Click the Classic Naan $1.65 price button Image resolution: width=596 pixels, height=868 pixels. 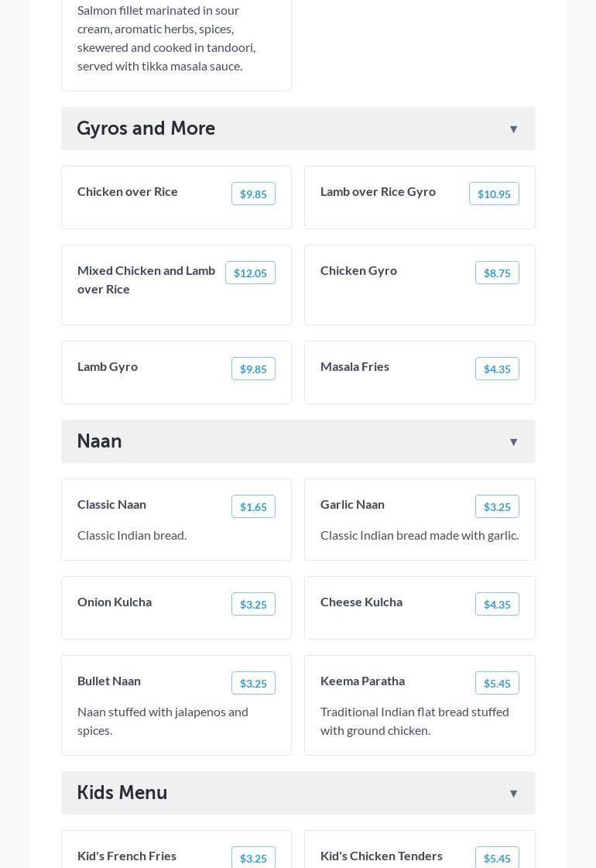pyautogui.click(x=253, y=507)
